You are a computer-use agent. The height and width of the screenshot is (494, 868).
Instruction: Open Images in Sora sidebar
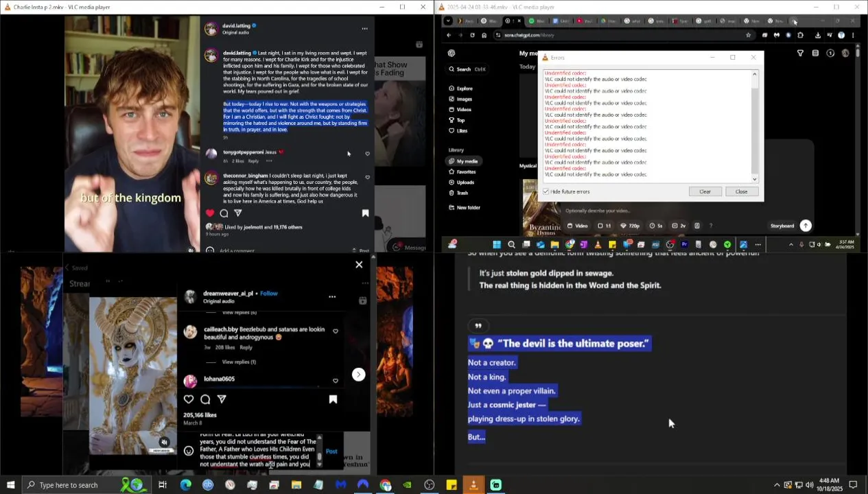click(460, 99)
